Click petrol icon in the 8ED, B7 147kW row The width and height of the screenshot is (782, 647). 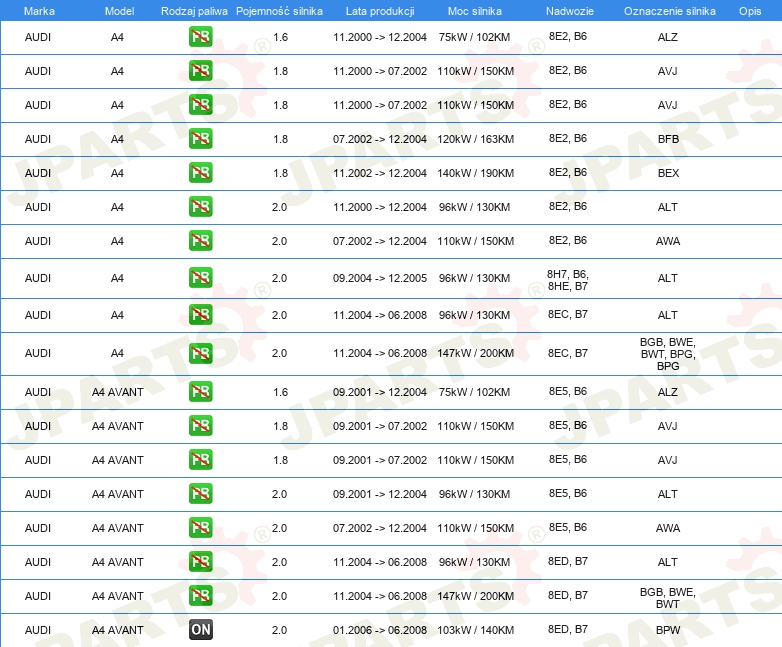[x=200, y=595]
